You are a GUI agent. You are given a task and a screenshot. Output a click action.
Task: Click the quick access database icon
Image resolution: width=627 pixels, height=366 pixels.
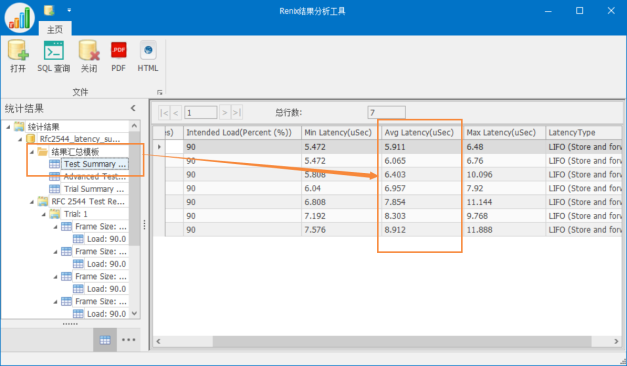(x=49, y=10)
